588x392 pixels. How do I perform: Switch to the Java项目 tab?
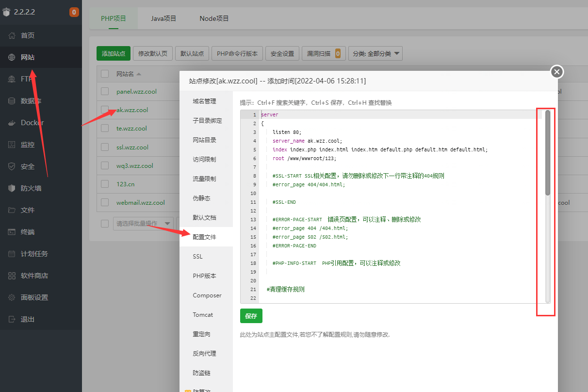(163, 18)
